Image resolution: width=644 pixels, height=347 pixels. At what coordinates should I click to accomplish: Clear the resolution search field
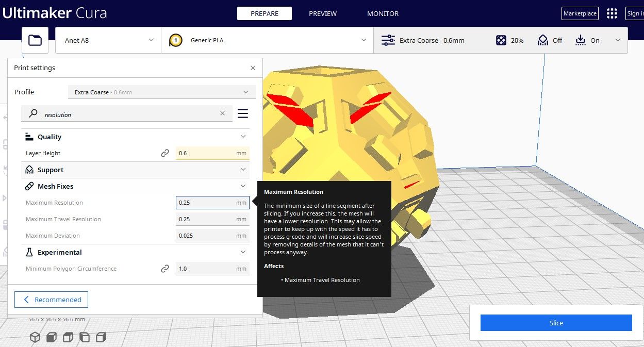tap(222, 113)
